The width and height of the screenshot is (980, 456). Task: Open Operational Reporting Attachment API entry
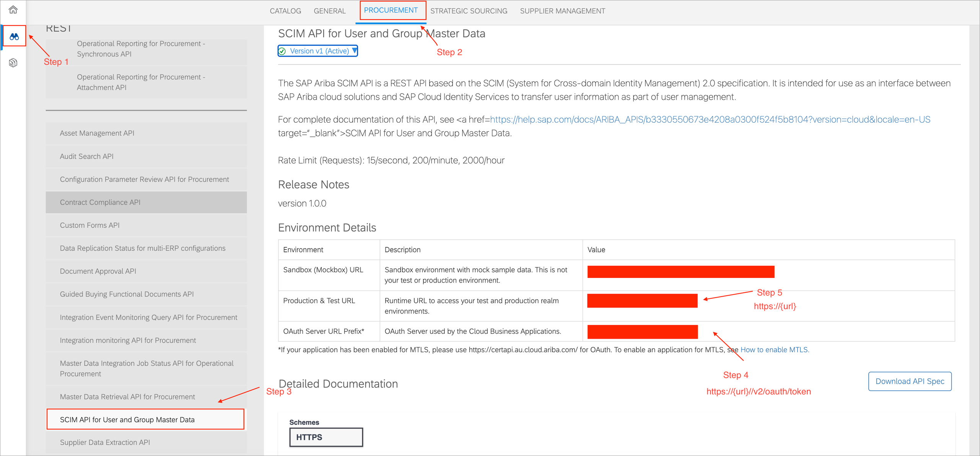146,82
